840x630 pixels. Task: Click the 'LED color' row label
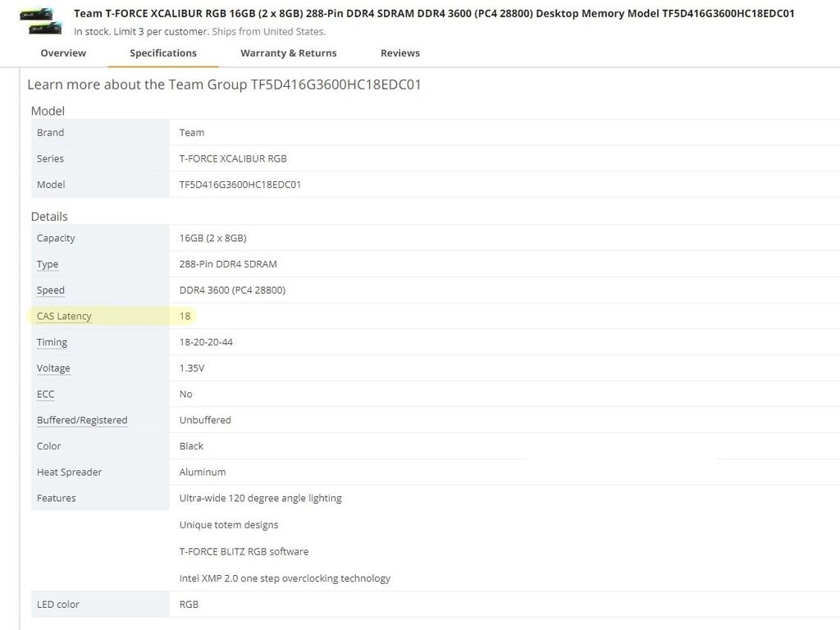58,605
